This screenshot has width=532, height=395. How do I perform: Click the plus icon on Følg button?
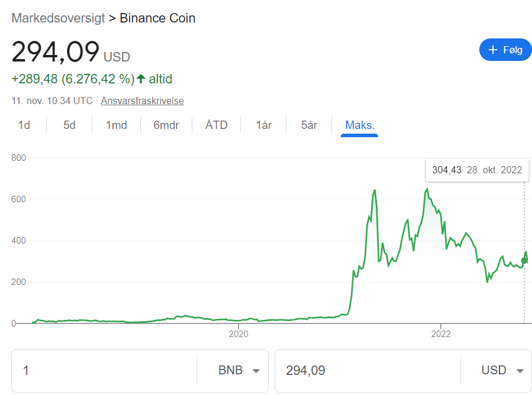click(x=492, y=50)
